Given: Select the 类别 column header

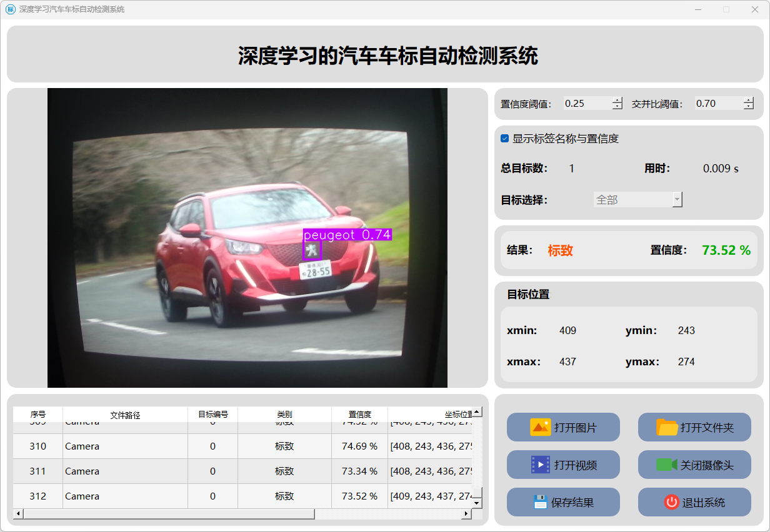Looking at the screenshot, I should [x=284, y=414].
